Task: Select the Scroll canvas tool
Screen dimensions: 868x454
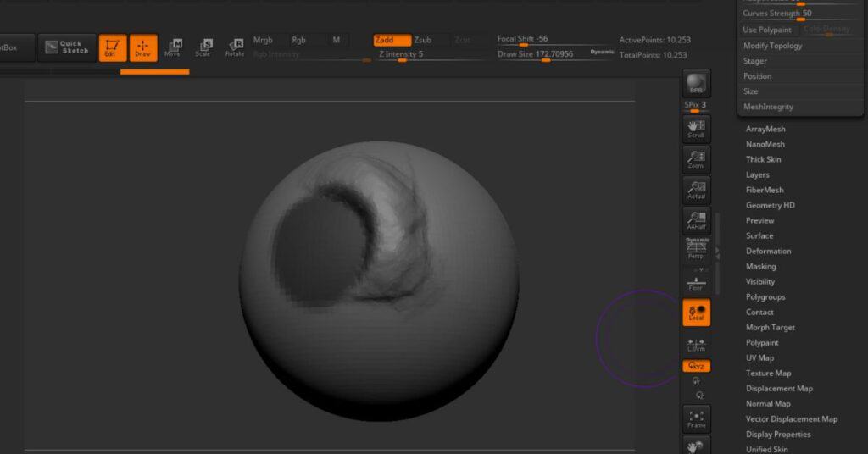Action: click(x=696, y=129)
